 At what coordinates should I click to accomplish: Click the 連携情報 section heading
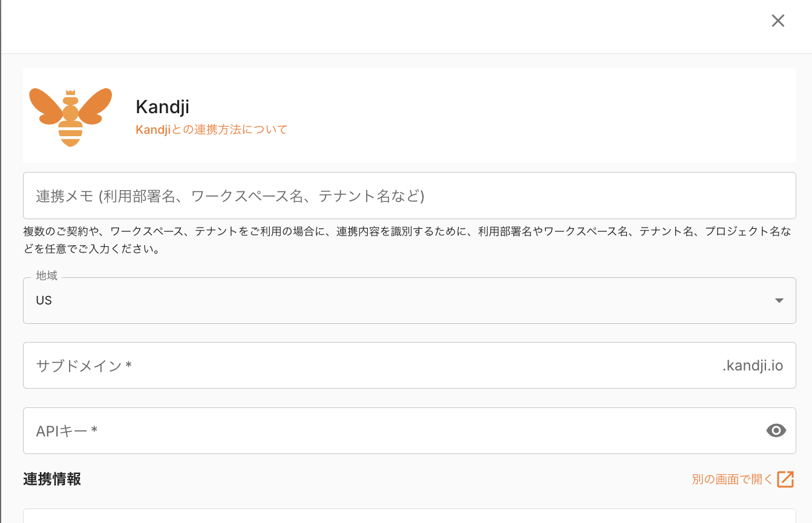pos(52,479)
